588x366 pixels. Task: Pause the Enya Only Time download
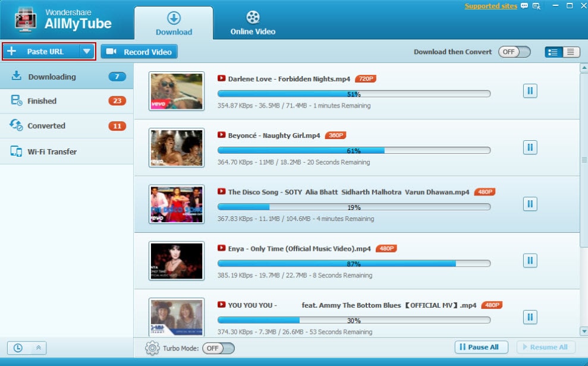point(530,260)
